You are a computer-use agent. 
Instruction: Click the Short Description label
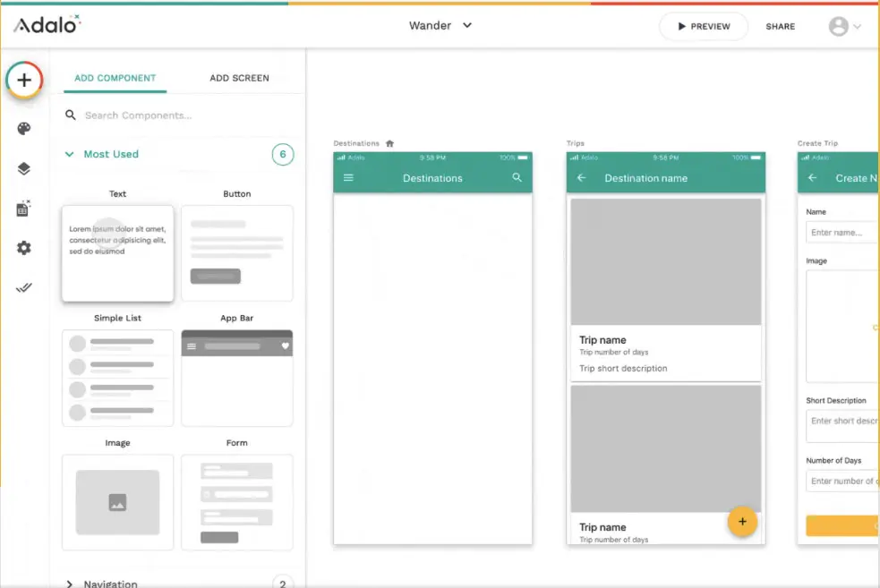click(835, 401)
